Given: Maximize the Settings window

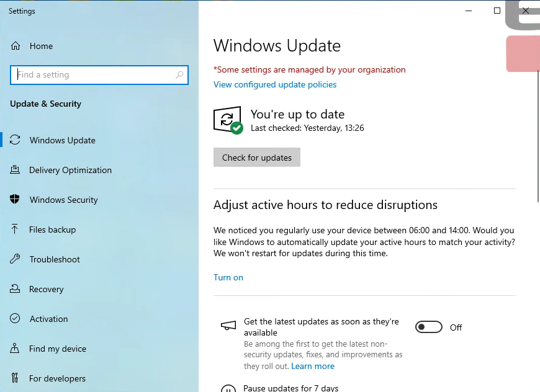Looking at the screenshot, I should point(497,11).
